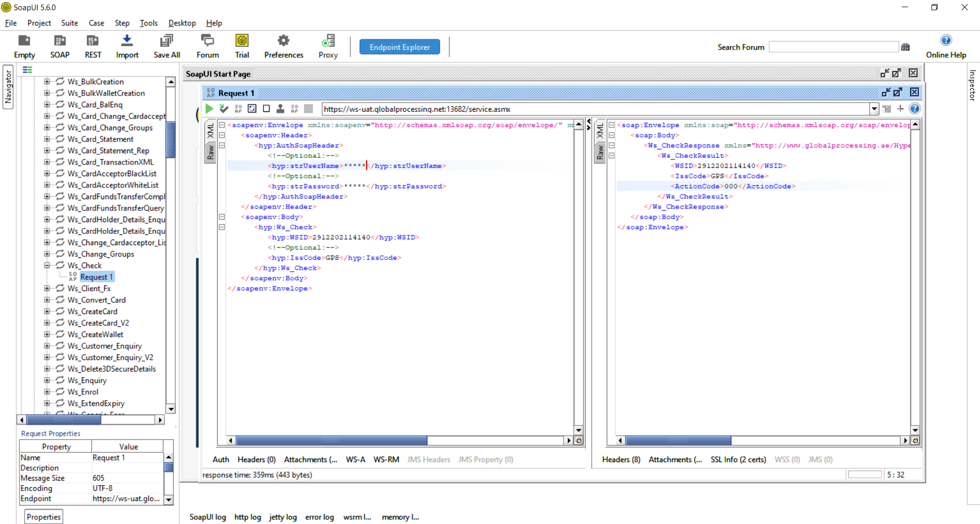The image size is (980, 524).
Task: Open the request Auth tab
Action: [221, 460]
